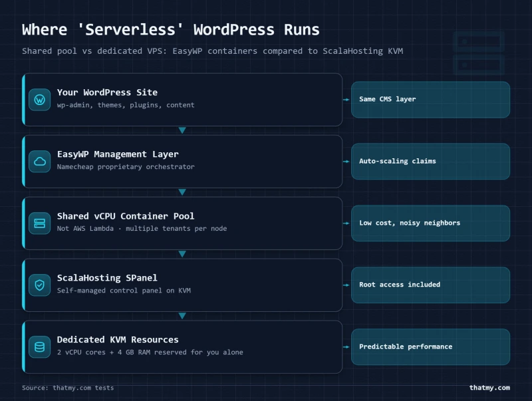Click 'Namecheap proprietary orchestrator' subtitle
The image size is (532, 401).
pyautogui.click(x=126, y=167)
